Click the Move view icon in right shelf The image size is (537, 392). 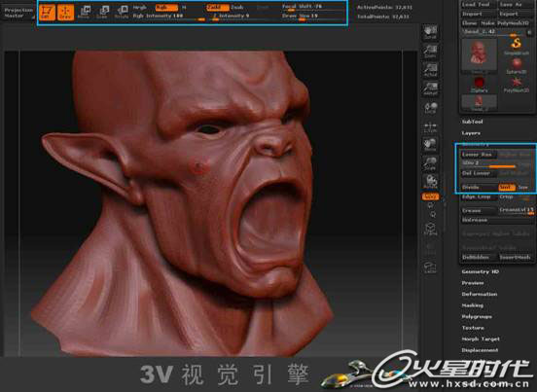[x=430, y=145]
